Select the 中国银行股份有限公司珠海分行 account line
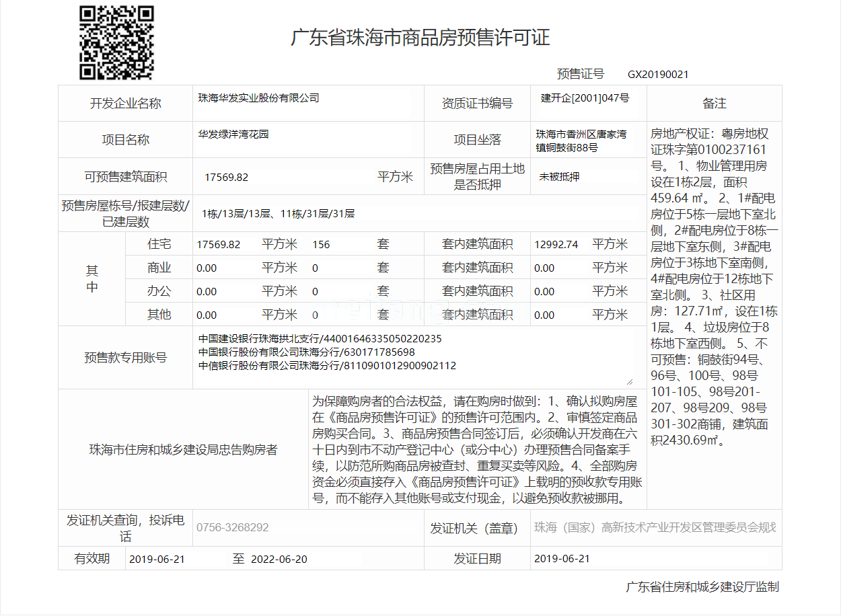 click(x=307, y=352)
